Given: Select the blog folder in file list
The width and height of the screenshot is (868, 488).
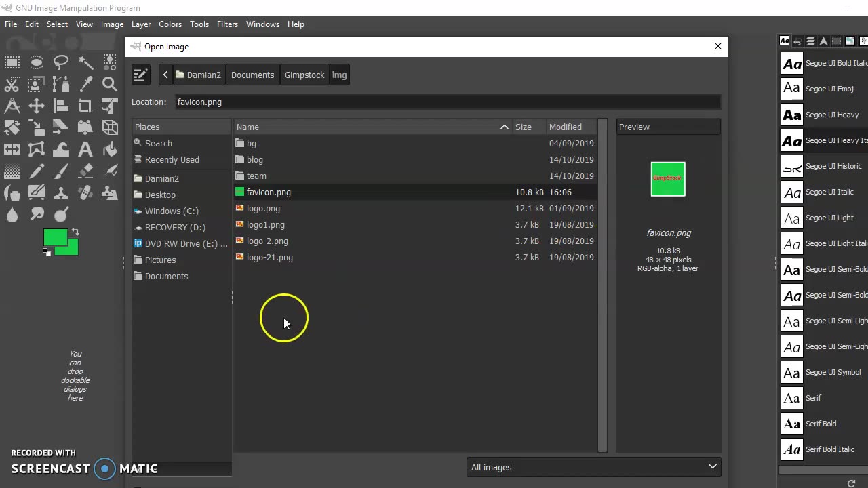Looking at the screenshot, I should [415, 159].
